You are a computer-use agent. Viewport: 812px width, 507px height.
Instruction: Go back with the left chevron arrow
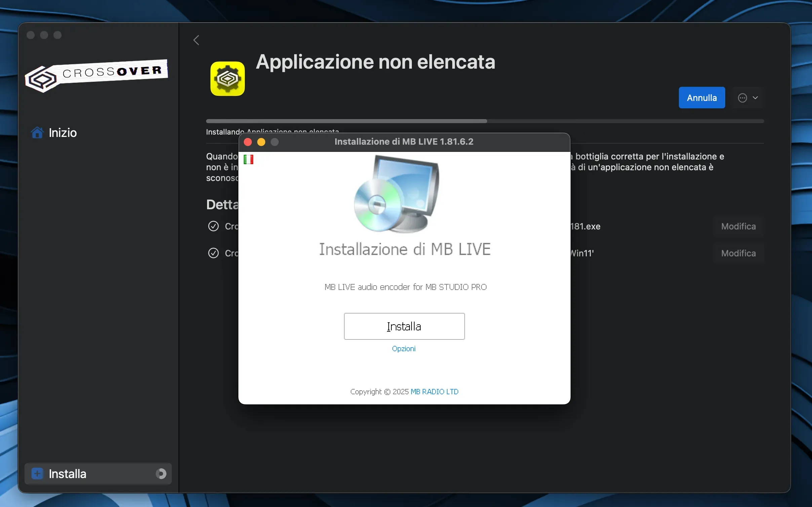point(196,40)
